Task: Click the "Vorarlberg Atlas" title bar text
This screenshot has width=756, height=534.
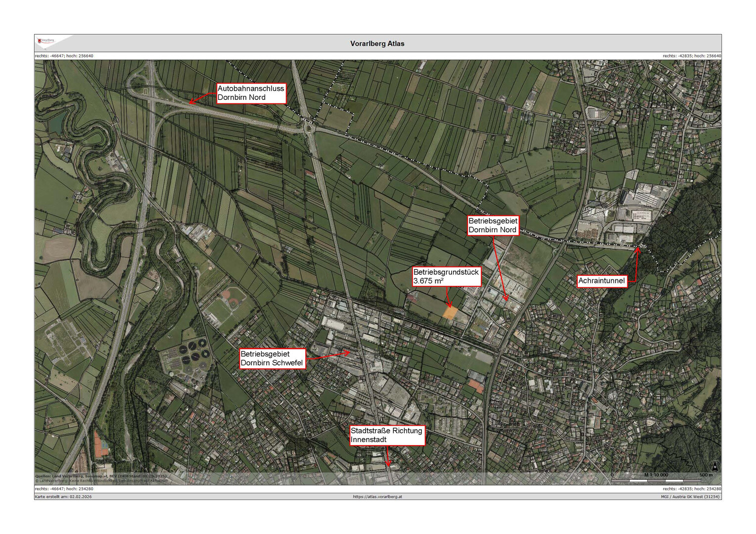Action: click(x=377, y=44)
